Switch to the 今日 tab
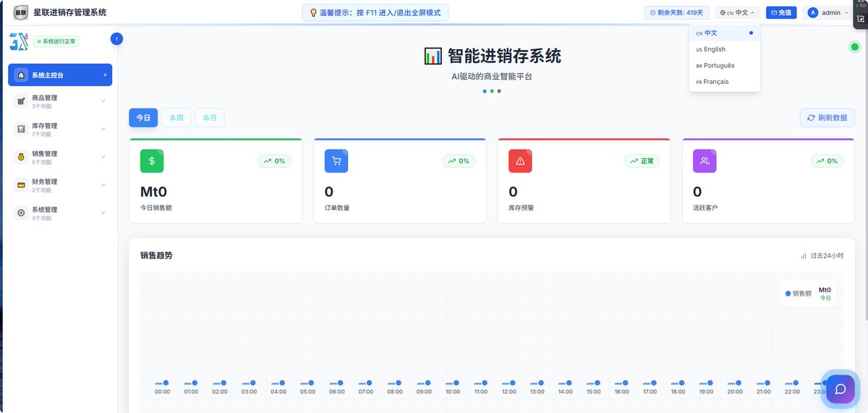Viewport: 868px width, 413px height. [143, 117]
